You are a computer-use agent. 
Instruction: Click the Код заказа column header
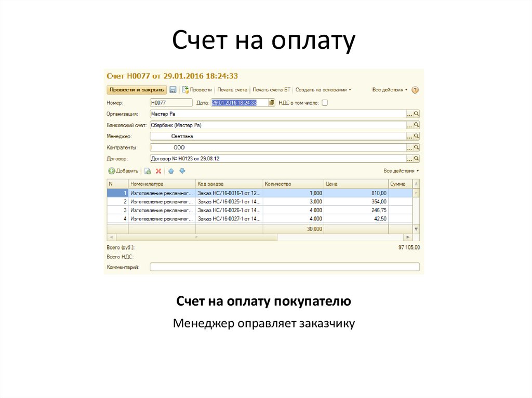229,184
